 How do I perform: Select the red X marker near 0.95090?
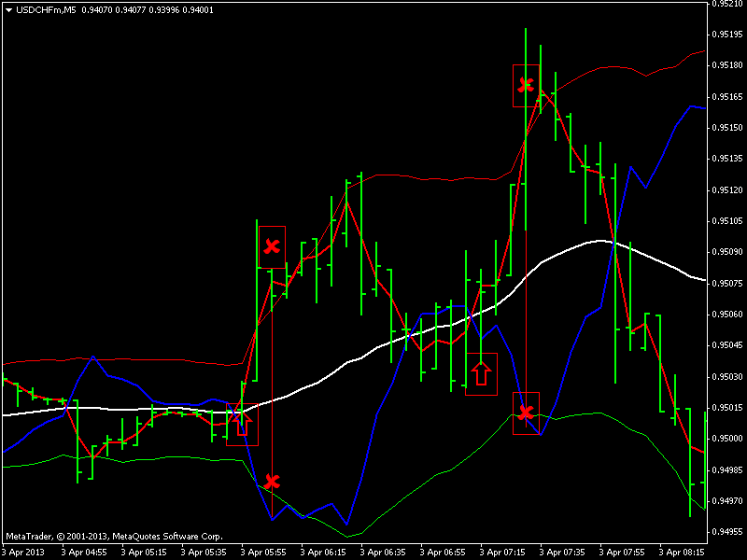click(x=272, y=246)
